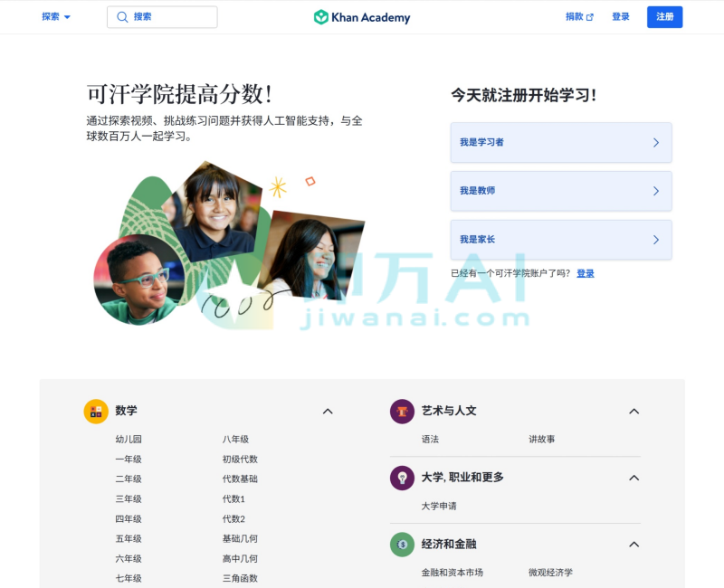Click the 登录 menu item at top
724x588 pixels.
pos(621,16)
